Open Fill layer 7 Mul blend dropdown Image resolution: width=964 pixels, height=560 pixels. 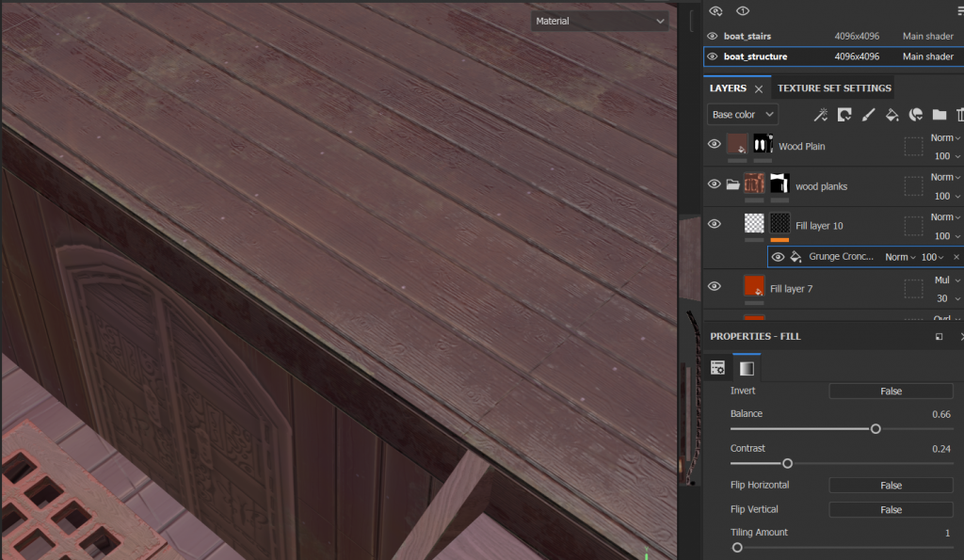pos(947,280)
